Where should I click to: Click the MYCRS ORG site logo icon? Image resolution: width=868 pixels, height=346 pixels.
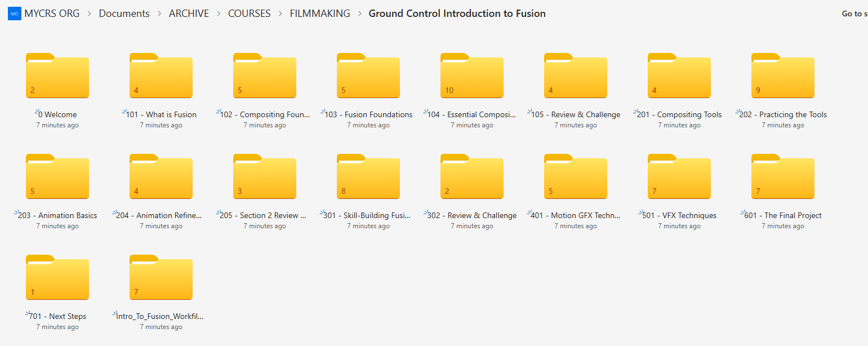pos(14,14)
